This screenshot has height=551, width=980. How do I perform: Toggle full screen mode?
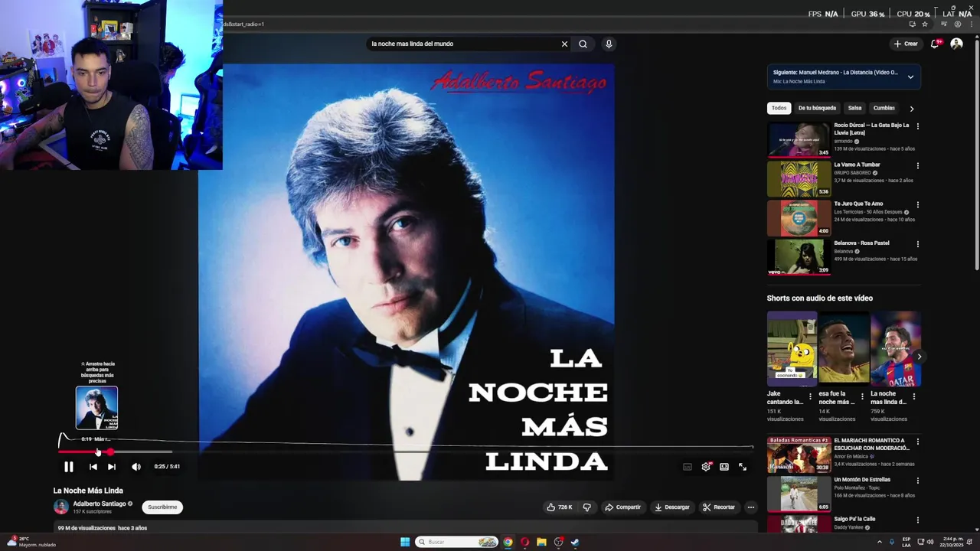coord(743,467)
